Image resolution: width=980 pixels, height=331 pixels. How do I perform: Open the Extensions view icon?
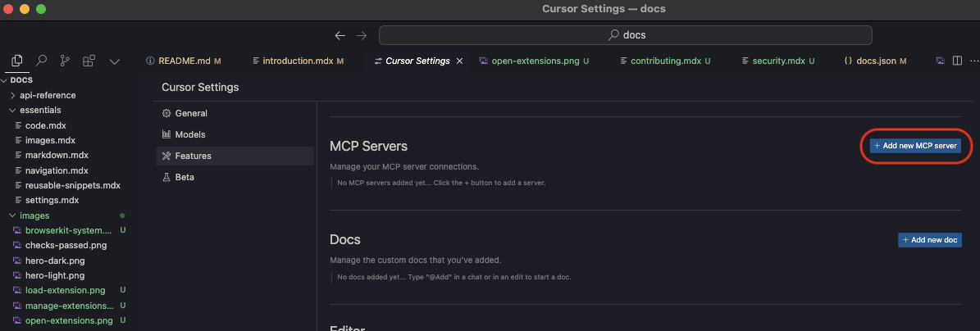[x=89, y=61]
